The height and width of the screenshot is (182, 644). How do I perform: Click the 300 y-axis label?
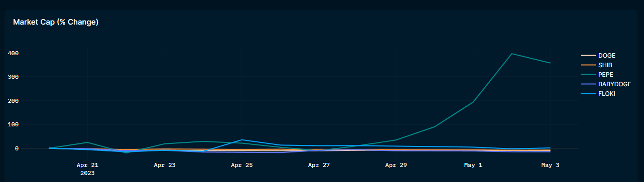coord(13,77)
